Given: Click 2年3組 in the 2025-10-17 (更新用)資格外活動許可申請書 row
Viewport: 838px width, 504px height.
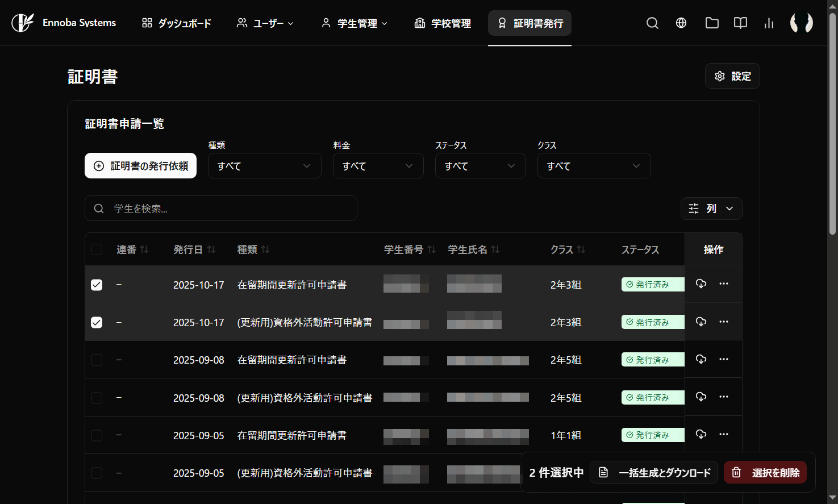Looking at the screenshot, I should click(566, 322).
